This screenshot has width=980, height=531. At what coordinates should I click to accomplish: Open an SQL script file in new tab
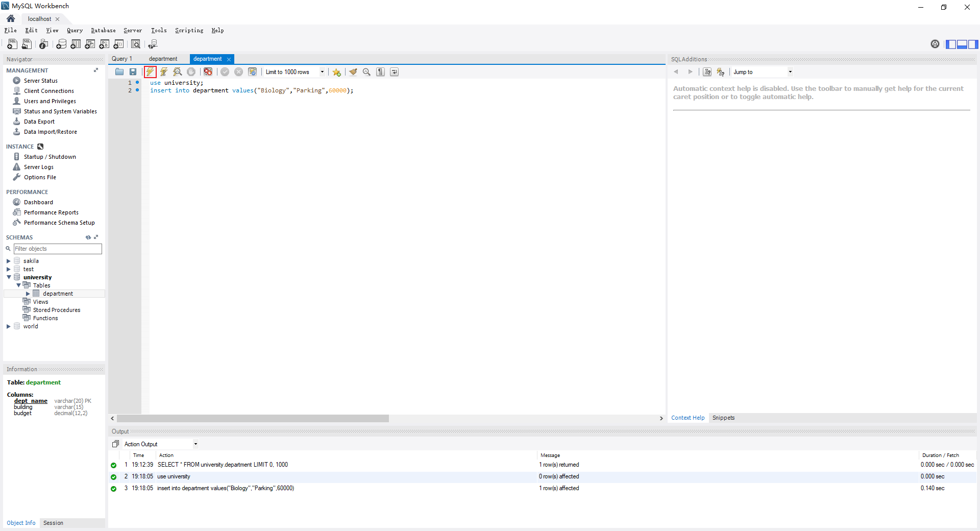point(27,44)
